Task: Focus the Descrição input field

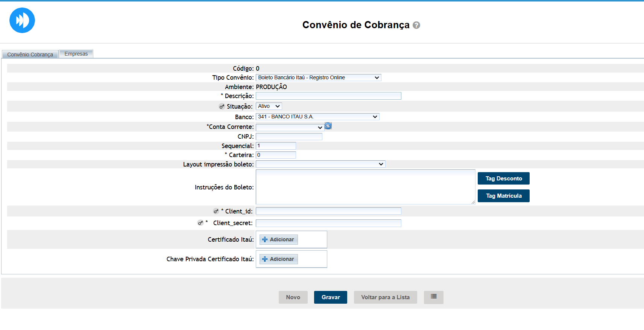Action: pyautogui.click(x=328, y=96)
